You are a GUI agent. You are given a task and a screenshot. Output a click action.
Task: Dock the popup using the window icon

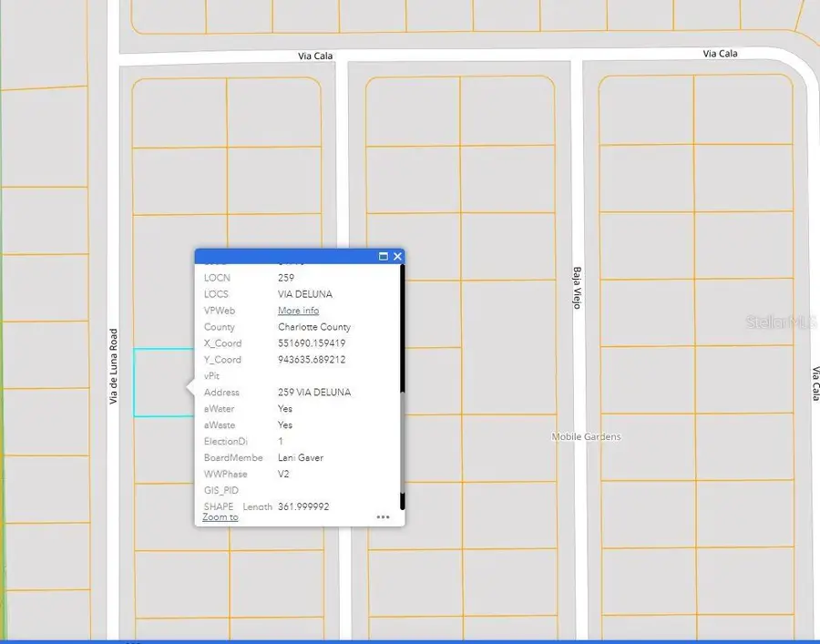pos(383,257)
